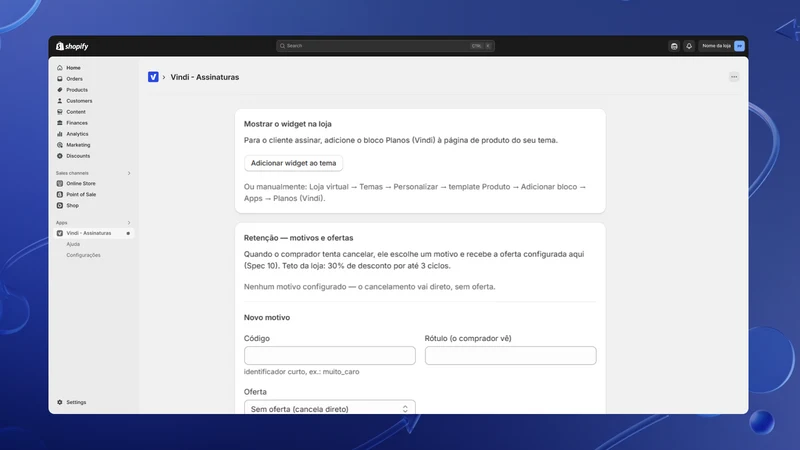Viewport: 800px width, 450px height.
Task: Click the Home icon in sidebar
Action: [60, 68]
